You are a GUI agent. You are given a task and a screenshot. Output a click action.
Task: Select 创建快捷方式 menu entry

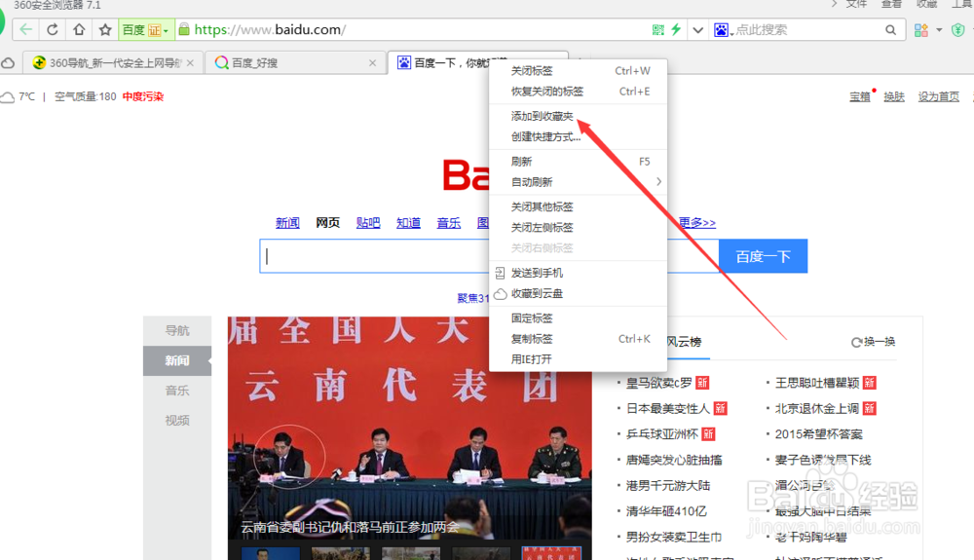(578, 136)
